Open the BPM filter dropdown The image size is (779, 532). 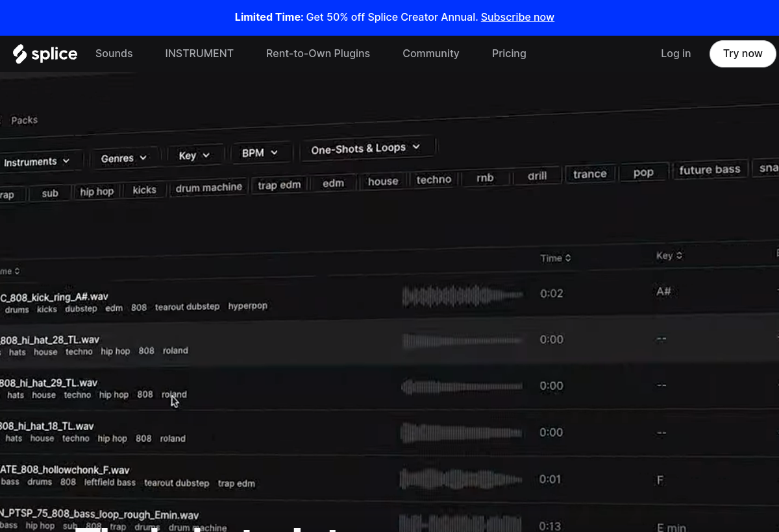[x=260, y=153]
